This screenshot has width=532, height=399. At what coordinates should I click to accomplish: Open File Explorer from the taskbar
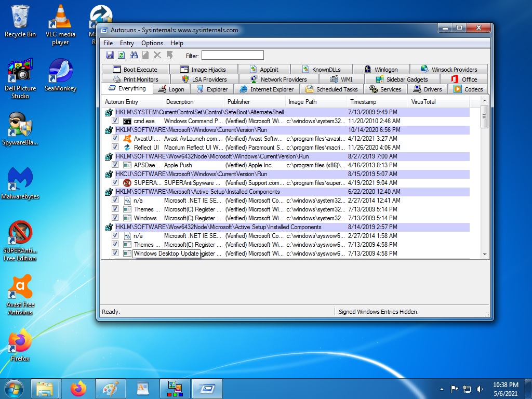pos(45,389)
